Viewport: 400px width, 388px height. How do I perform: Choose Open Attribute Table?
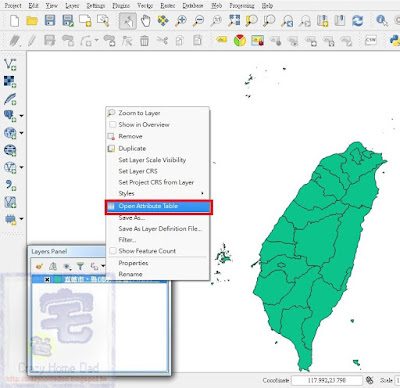pyautogui.click(x=159, y=206)
